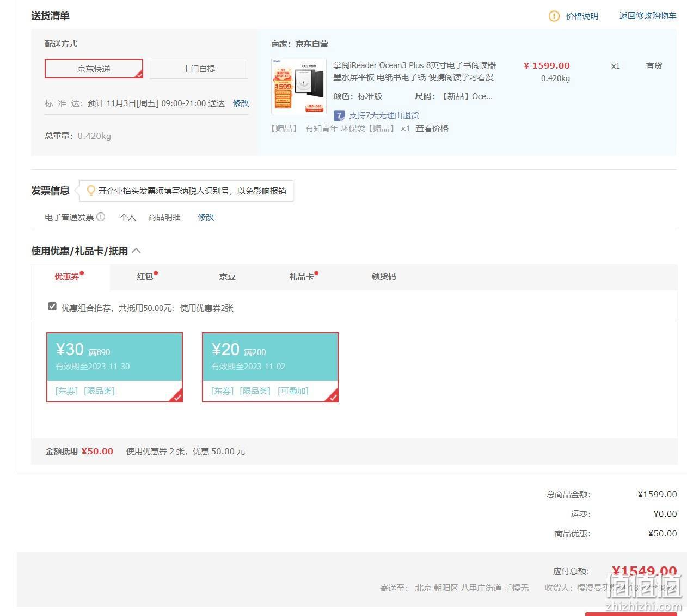Click the 送货清单 heading
The width and height of the screenshot is (687, 616).
pyautogui.click(x=50, y=16)
